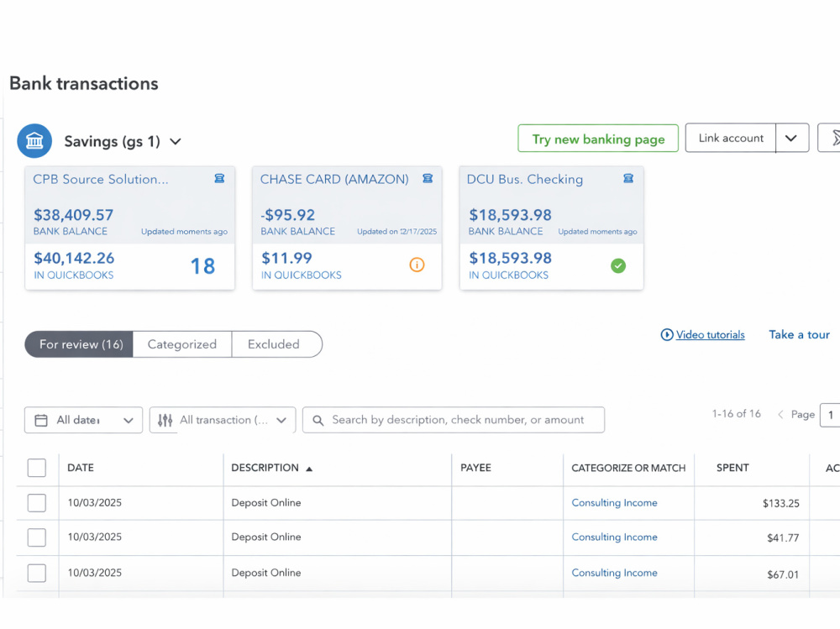Open the All dates filter dropdown
The width and height of the screenshot is (840, 629).
coord(83,420)
